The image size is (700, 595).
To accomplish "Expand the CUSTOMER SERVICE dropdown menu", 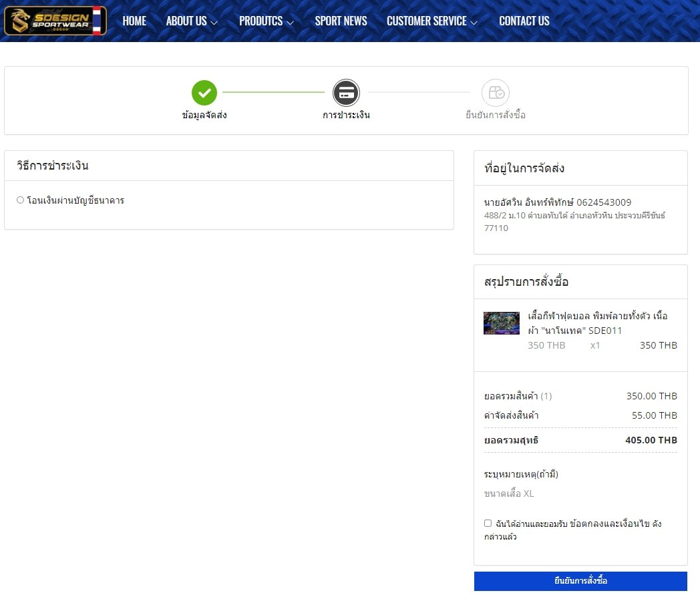I will pyautogui.click(x=431, y=21).
